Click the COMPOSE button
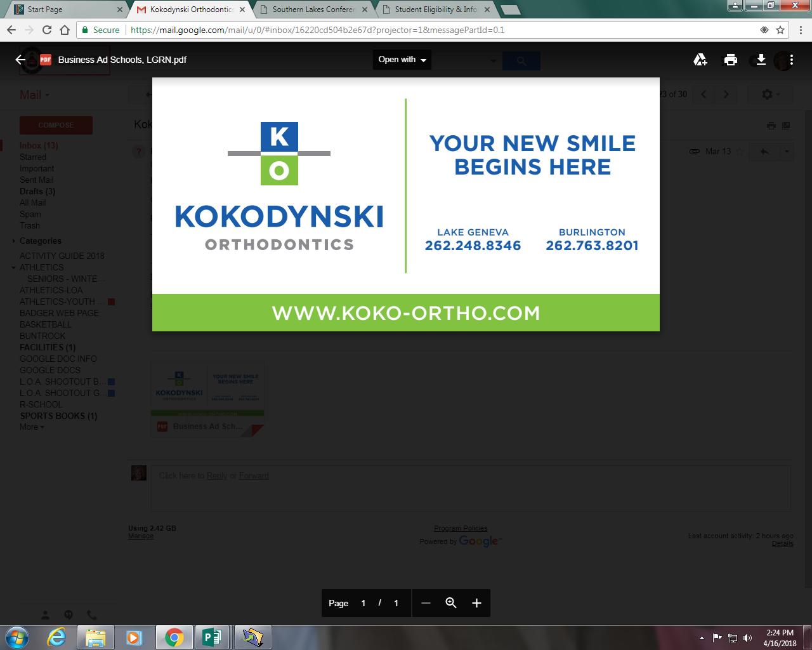The width and height of the screenshot is (812, 650). tap(56, 125)
